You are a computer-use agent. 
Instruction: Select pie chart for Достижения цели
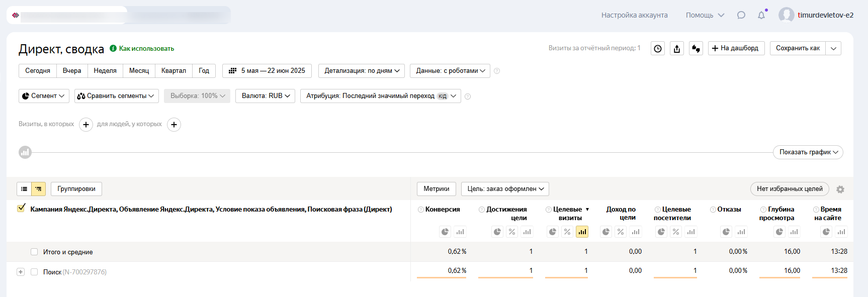(497, 232)
